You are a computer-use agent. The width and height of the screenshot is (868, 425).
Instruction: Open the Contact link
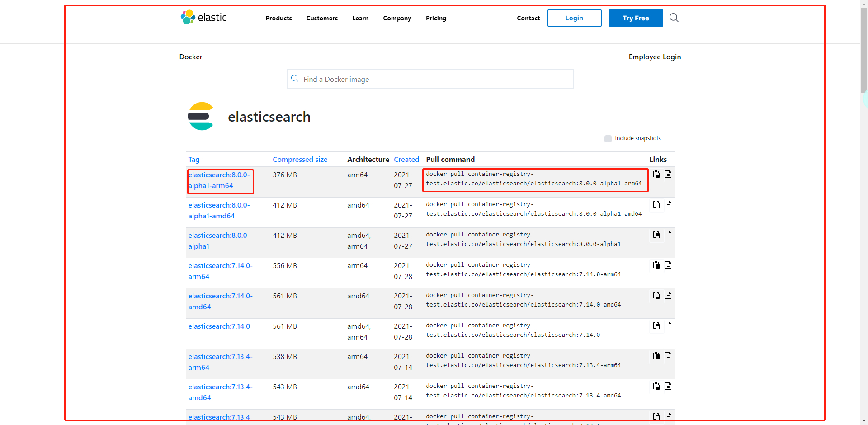[528, 18]
